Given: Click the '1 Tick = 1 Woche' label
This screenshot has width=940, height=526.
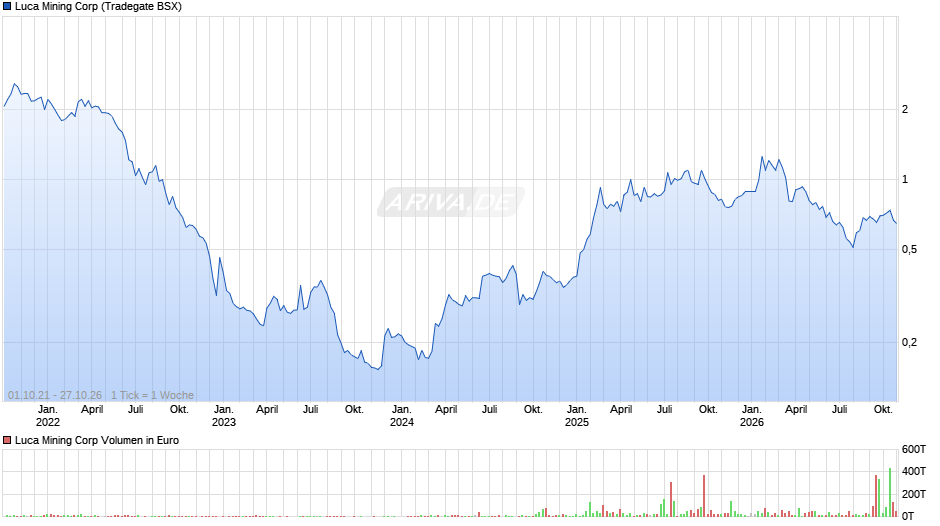Looking at the screenshot, I should click(152, 395).
